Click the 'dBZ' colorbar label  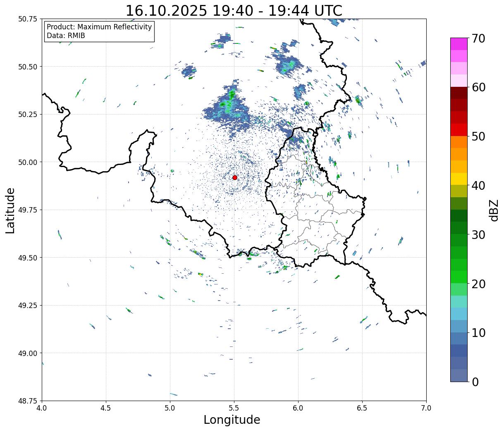tap(494, 210)
